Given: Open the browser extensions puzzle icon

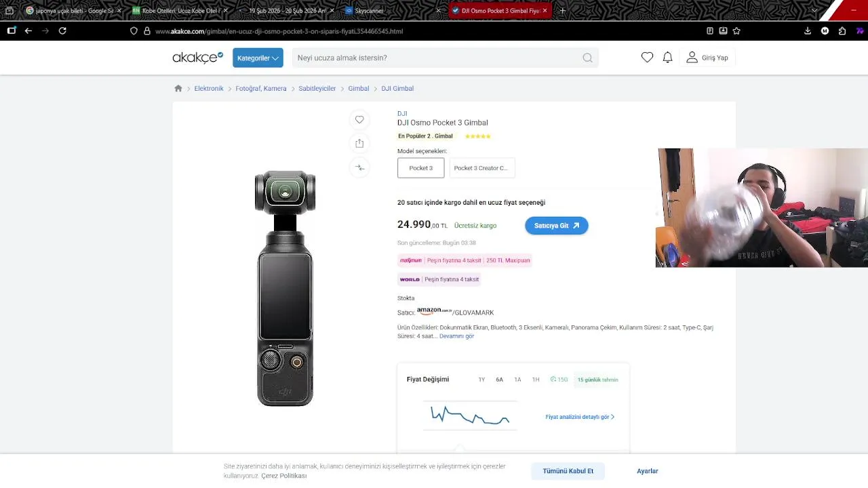Looking at the screenshot, I should click(842, 30).
